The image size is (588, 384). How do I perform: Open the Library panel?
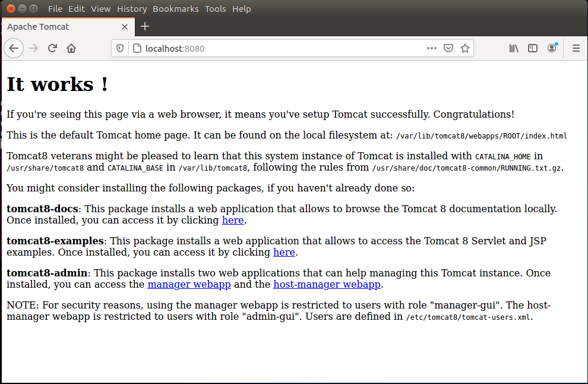tap(514, 48)
